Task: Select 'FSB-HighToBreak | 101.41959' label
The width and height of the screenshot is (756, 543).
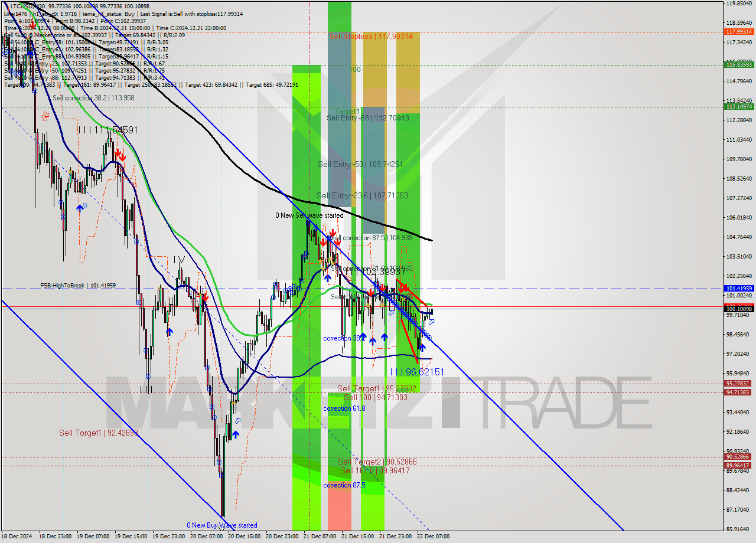Action: pyautogui.click(x=78, y=286)
